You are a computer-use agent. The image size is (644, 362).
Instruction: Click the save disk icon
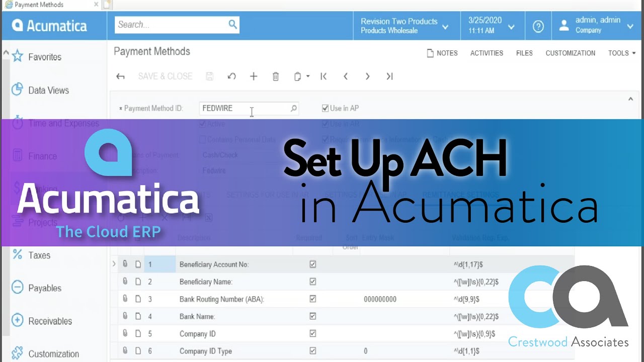tap(210, 76)
